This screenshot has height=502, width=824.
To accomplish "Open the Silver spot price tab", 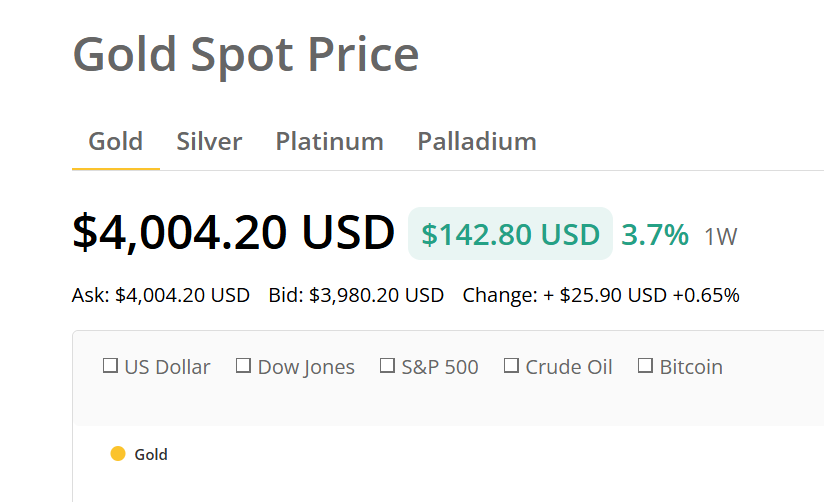I will (209, 142).
